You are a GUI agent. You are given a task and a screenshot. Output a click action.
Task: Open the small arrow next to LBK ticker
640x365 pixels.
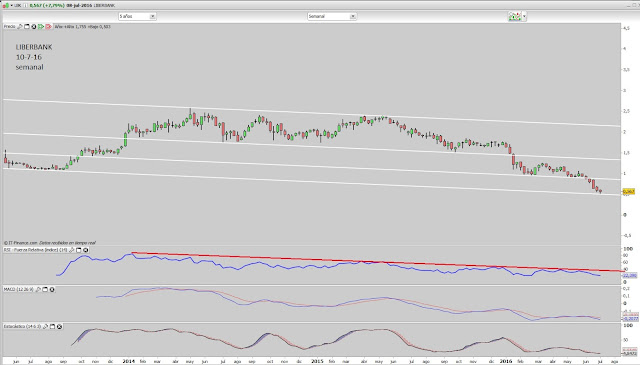coord(11,5)
